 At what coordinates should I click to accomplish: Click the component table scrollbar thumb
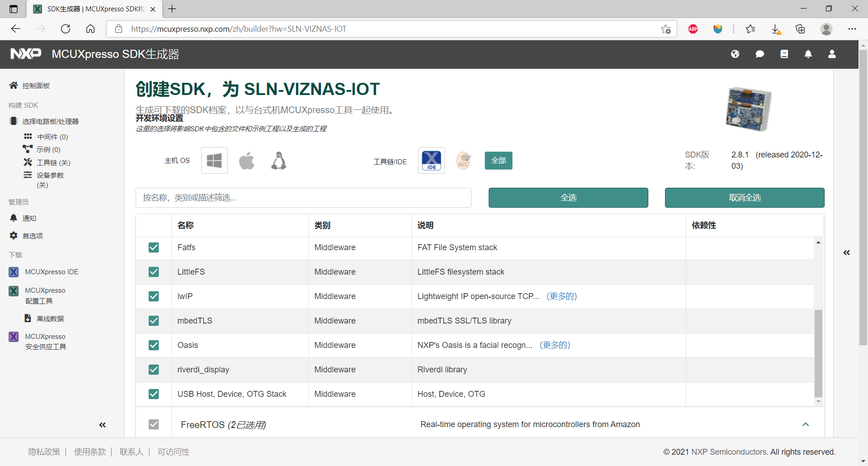(818, 353)
